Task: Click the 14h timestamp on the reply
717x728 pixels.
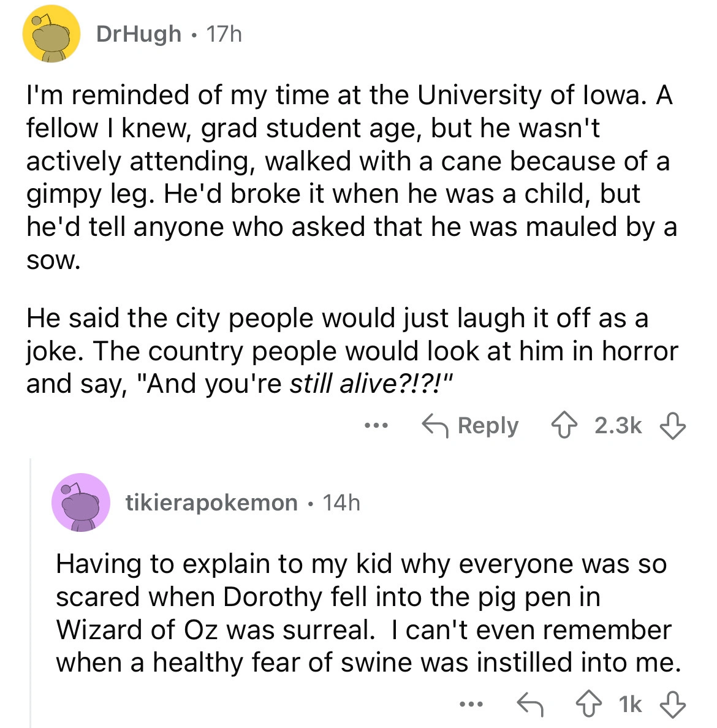Action: click(341, 503)
